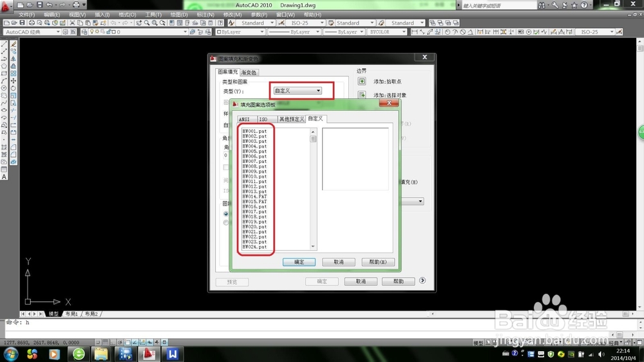The image size is (644, 362).
Task: Click the New drawing icon in quick access toolbar
Action: 20,5
